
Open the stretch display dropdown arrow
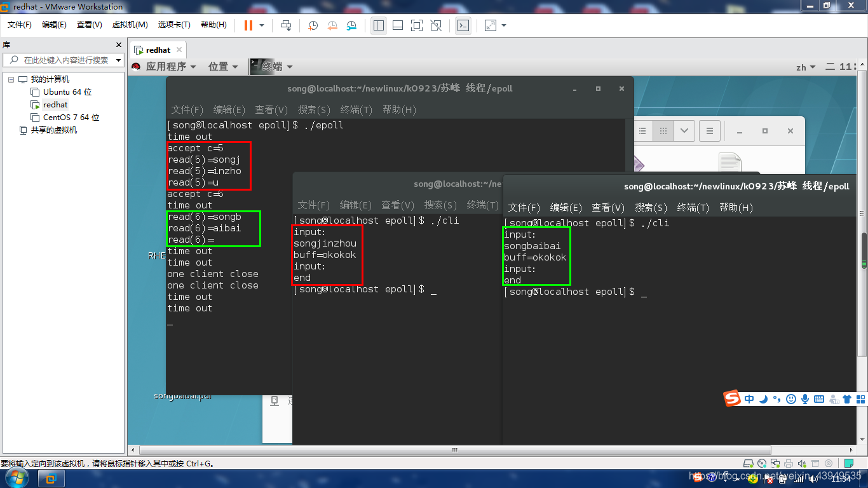(504, 25)
